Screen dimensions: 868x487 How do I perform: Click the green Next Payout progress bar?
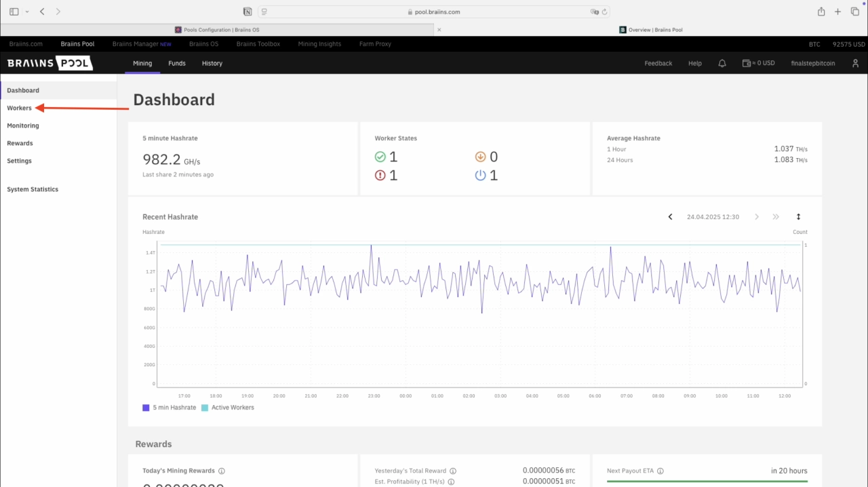pos(707,482)
